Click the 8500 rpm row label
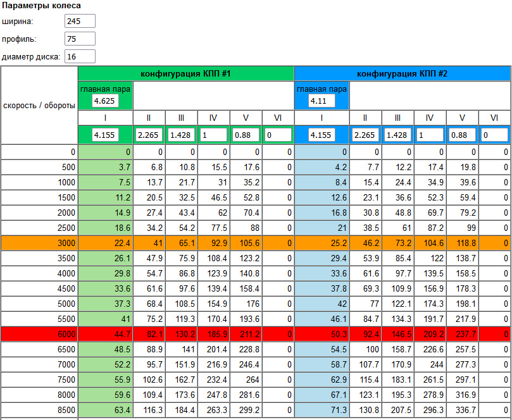 (66, 411)
